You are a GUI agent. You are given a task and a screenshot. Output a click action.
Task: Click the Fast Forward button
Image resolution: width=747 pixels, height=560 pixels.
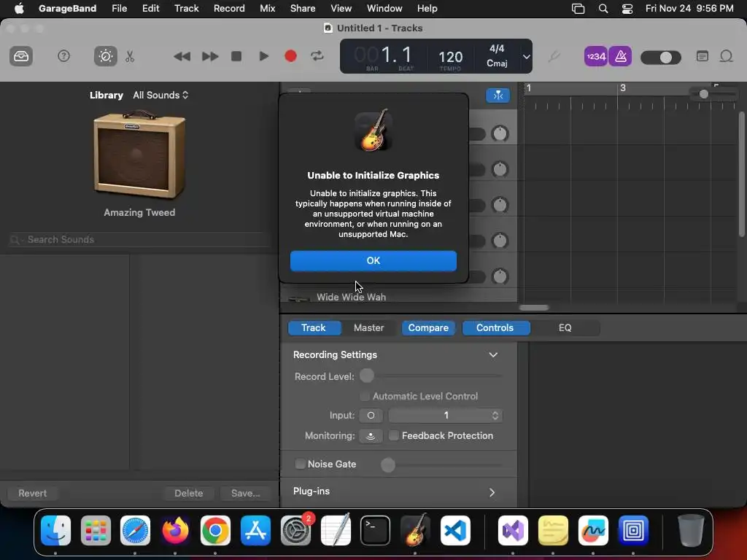click(209, 57)
